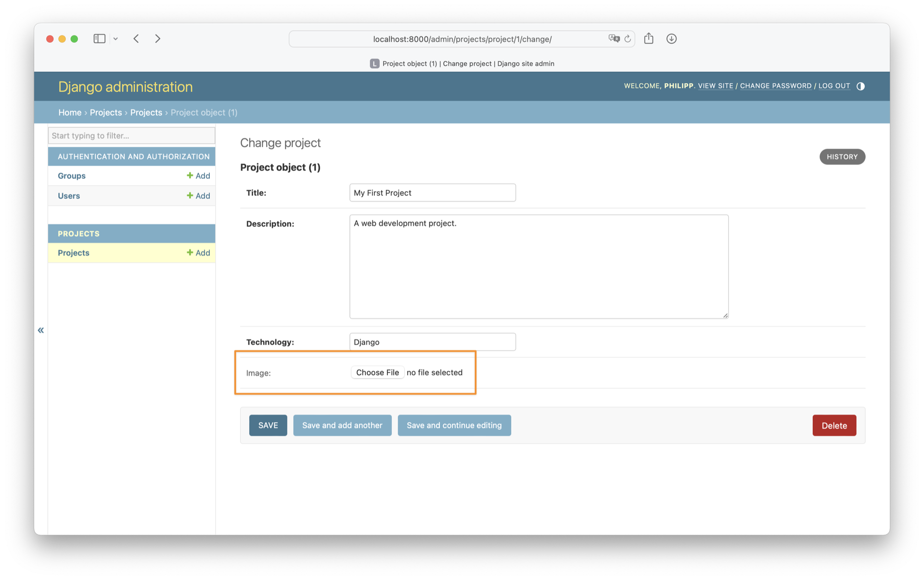Click Save and add another button
Viewport: 924px width, 580px height.
[342, 425]
